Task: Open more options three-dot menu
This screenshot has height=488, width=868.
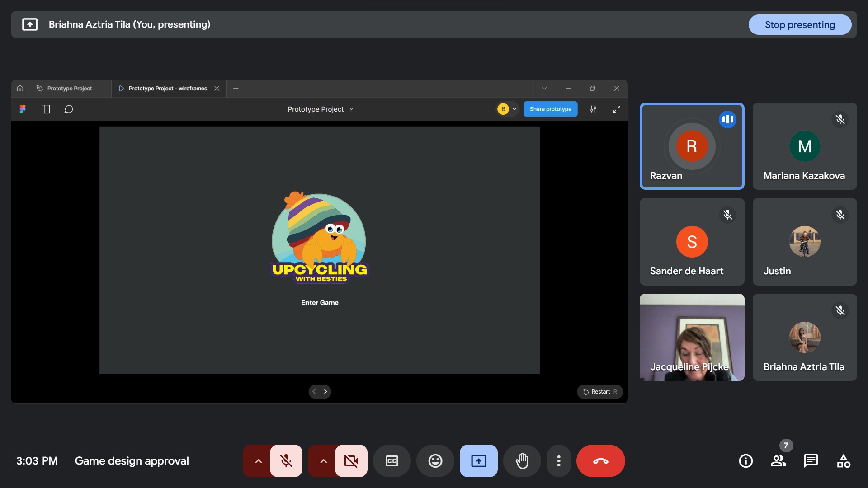Action: pos(559,461)
